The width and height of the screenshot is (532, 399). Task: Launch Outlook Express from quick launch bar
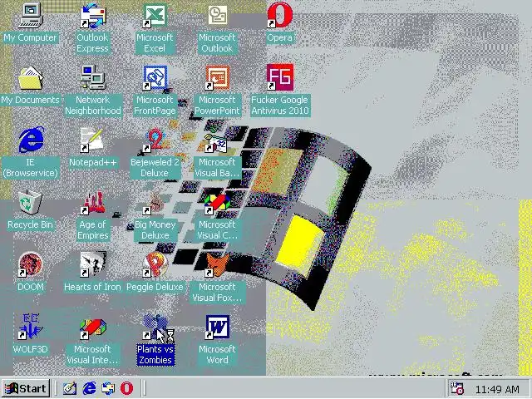pyautogui.click(x=108, y=388)
